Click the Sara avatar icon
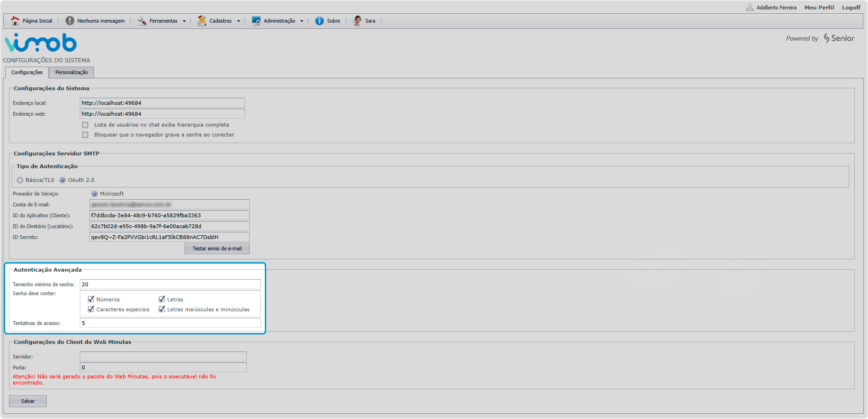Image resolution: width=868 pixels, height=419 pixels. [357, 21]
